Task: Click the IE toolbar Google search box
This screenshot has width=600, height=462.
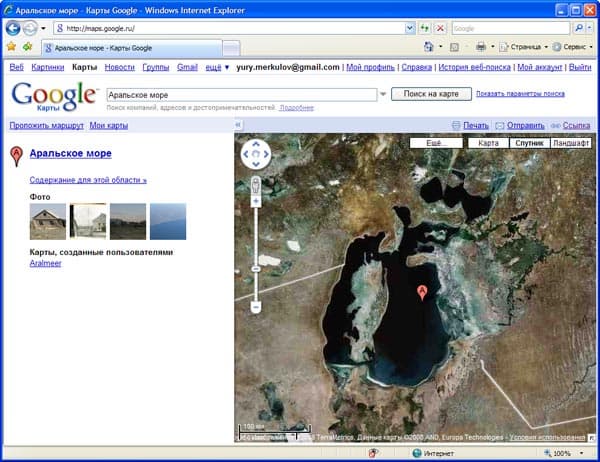Action: pos(511,28)
